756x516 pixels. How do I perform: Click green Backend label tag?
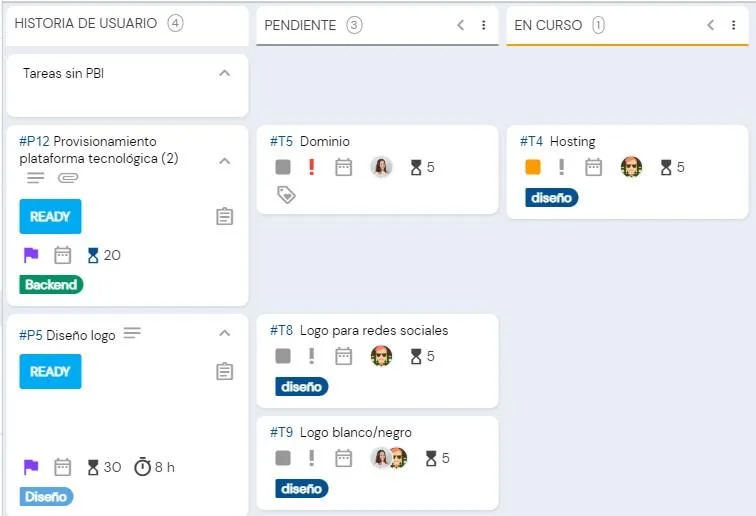[51, 285]
